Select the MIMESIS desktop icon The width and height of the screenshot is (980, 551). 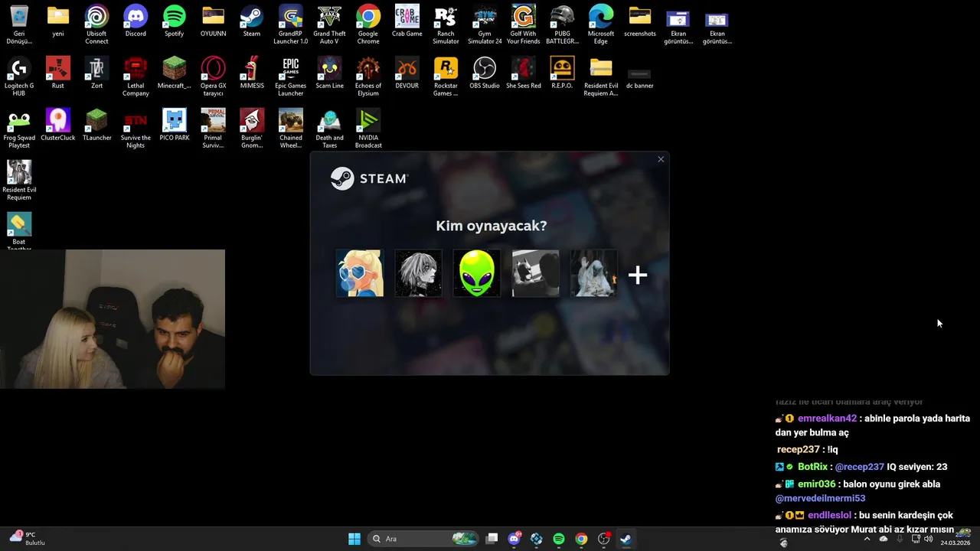click(252, 73)
